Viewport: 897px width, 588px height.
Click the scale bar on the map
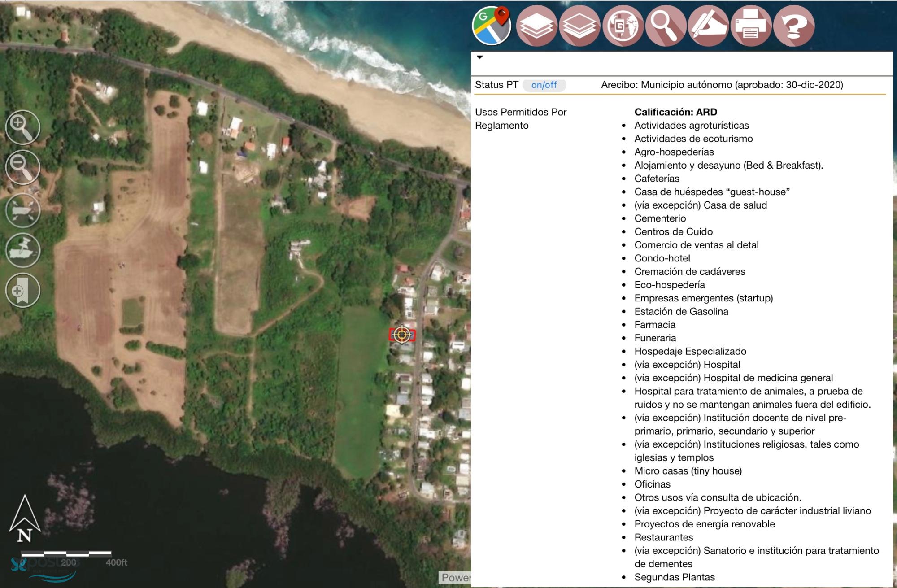[66, 554]
